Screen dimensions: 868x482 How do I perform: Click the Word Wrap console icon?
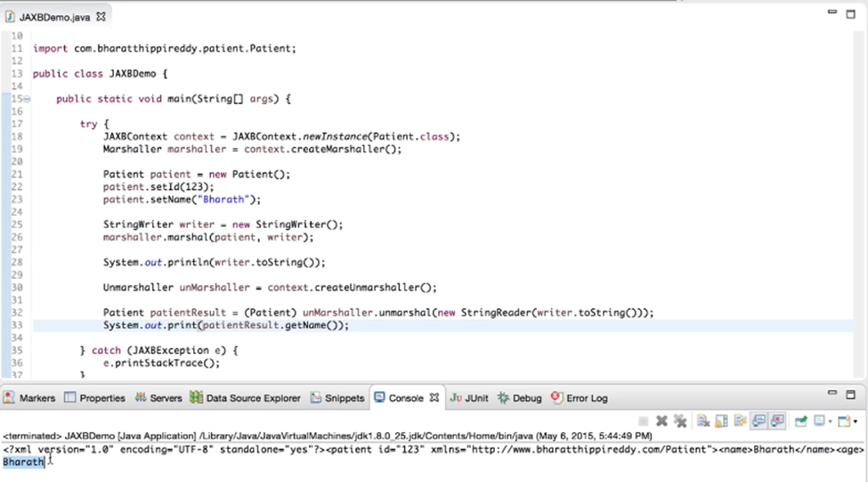741,421
